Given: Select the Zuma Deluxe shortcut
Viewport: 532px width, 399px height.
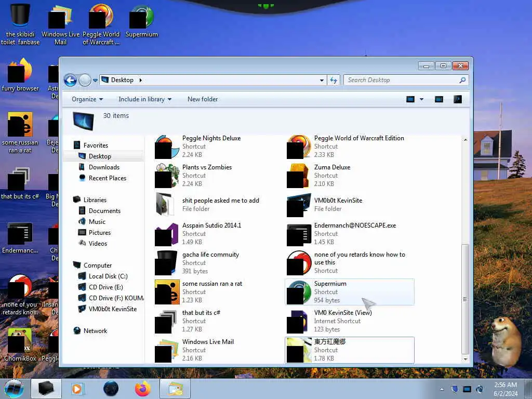Looking at the screenshot, I should coord(350,176).
